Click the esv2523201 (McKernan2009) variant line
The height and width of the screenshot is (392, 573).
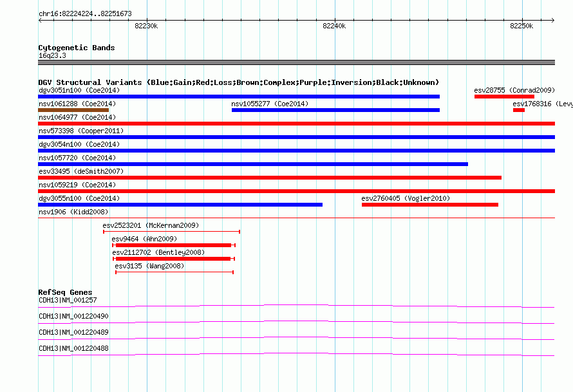(x=171, y=232)
